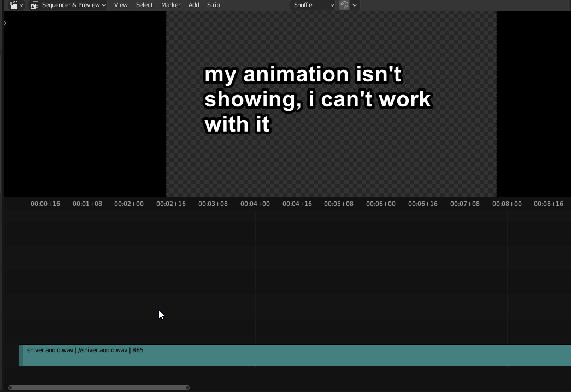
Task: Select the shiver audio.wav sound strip
Action: point(295,355)
